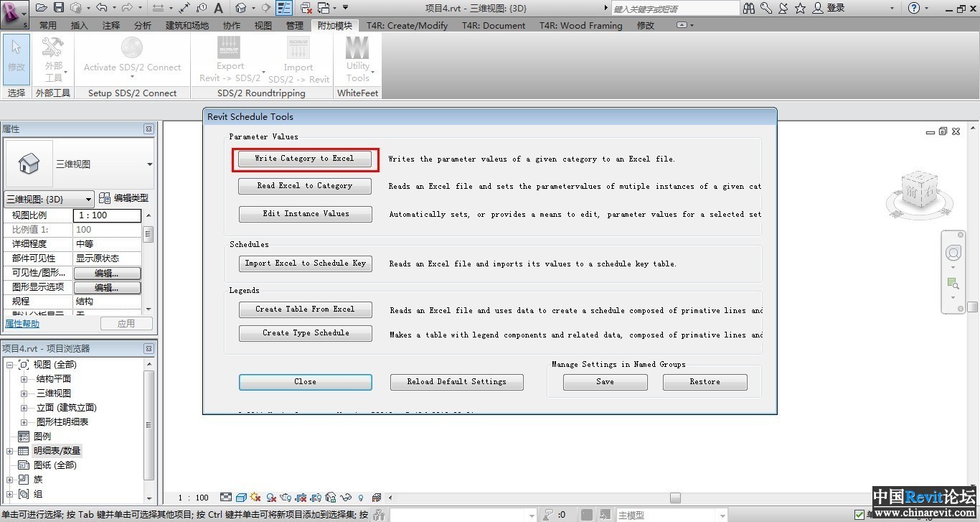980x522 pixels.
Task: Collapse the 视图 (全部) tree node
Action: pyautogui.click(x=10, y=364)
